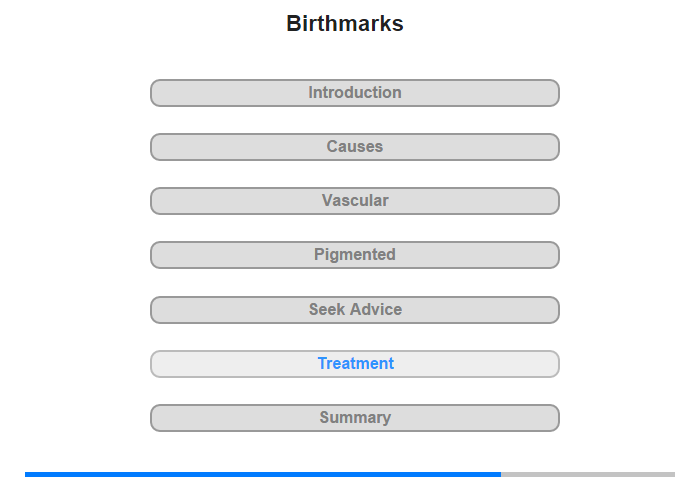Click the Seek Advice button
The width and height of the screenshot is (700, 480).
pos(354,310)
